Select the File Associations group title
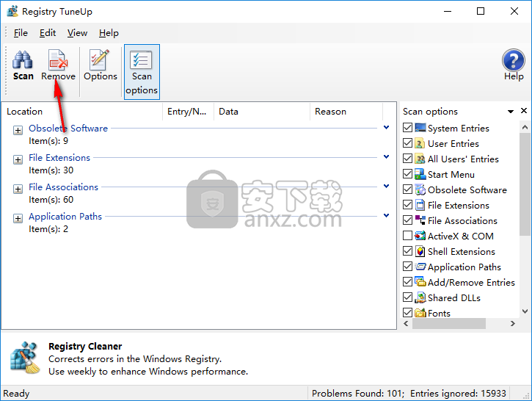532x401 pixels. coord(63,187)
